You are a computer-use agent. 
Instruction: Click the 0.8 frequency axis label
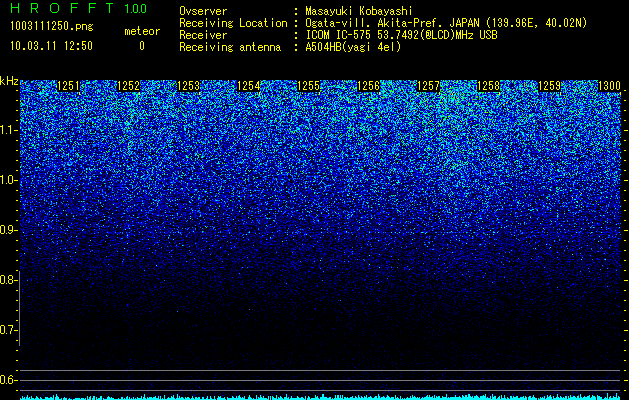(x=8, y=280)
